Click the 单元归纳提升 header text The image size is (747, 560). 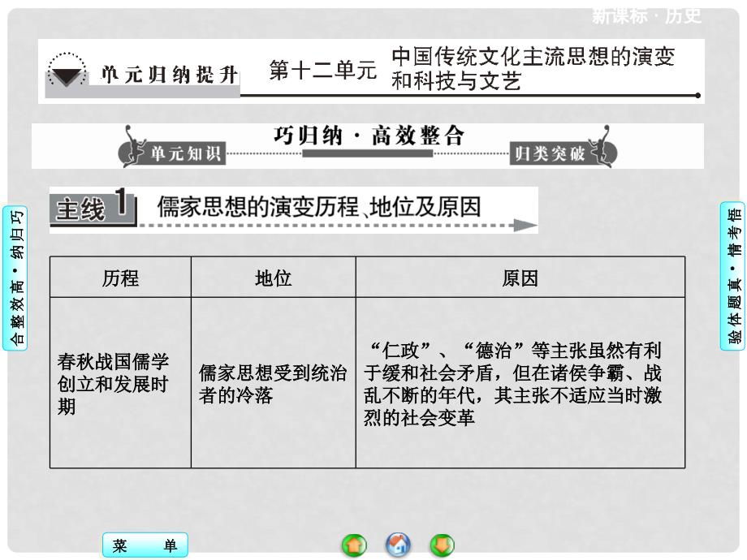pos(169,75)
